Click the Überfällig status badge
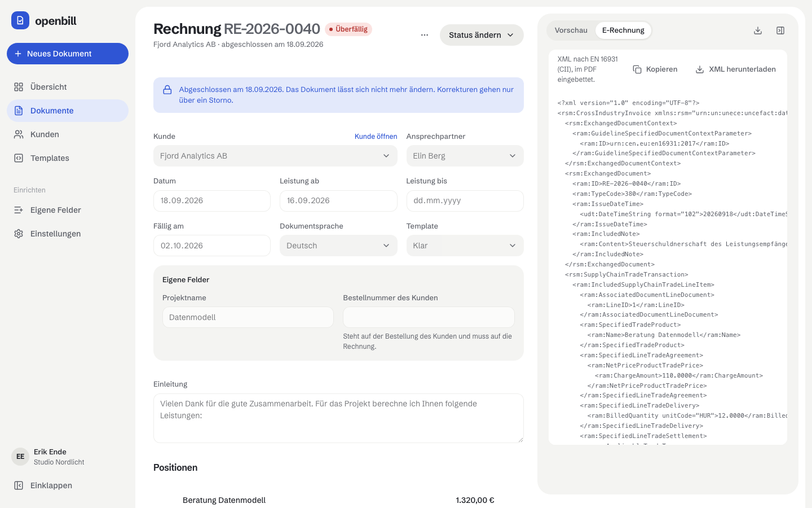Image resolution: width=812 pixels, height=508 pixels. [x=348, y=29]
